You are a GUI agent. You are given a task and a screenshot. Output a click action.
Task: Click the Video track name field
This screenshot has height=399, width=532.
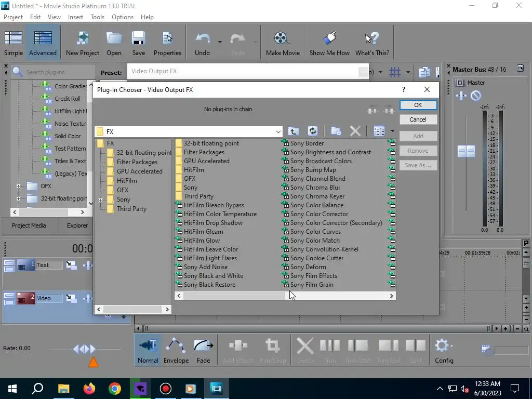pyautogui.click(x=49, y=298)
